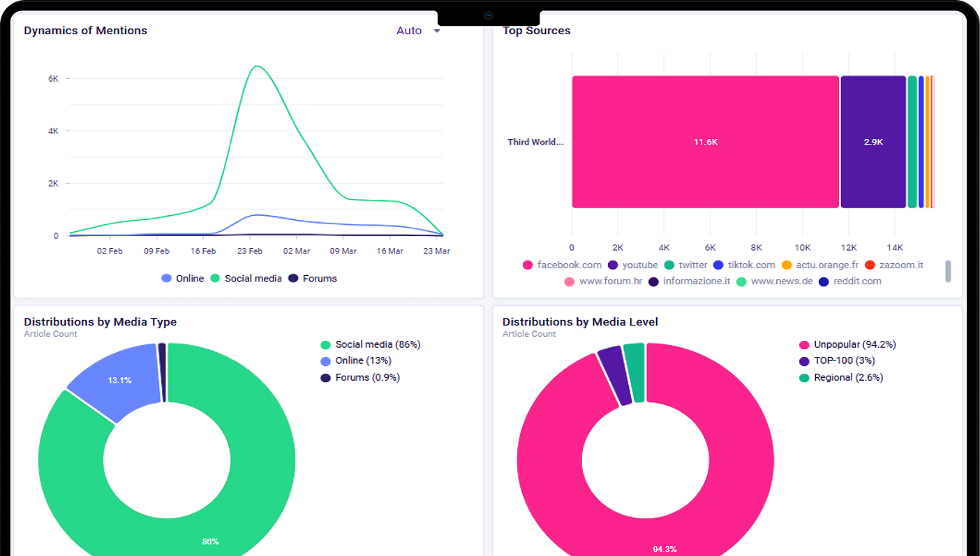Click the Third World... bar label
This screenshot has width=980, height=556.
pos(535,142)
